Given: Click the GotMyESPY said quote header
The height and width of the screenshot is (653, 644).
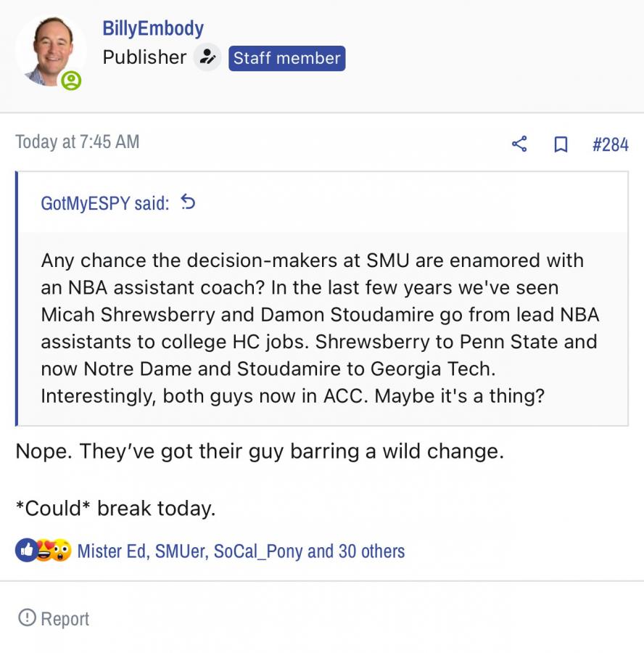Looking at the screenshot, I should [105, 203].
